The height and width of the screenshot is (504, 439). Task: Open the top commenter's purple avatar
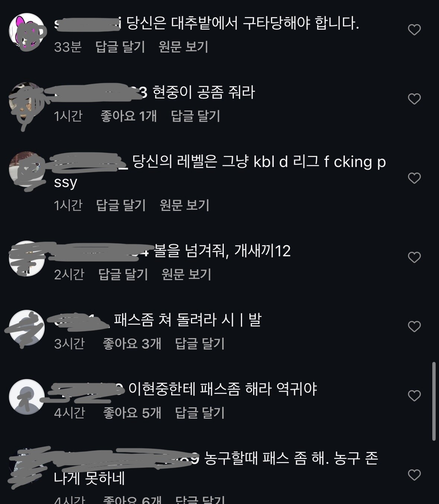[27, 31]
